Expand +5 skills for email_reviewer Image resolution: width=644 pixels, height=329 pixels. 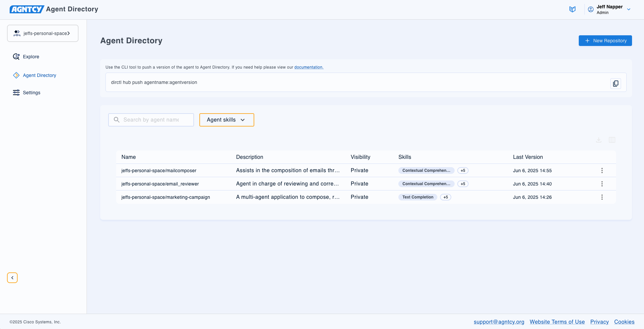tap(463, 184)
